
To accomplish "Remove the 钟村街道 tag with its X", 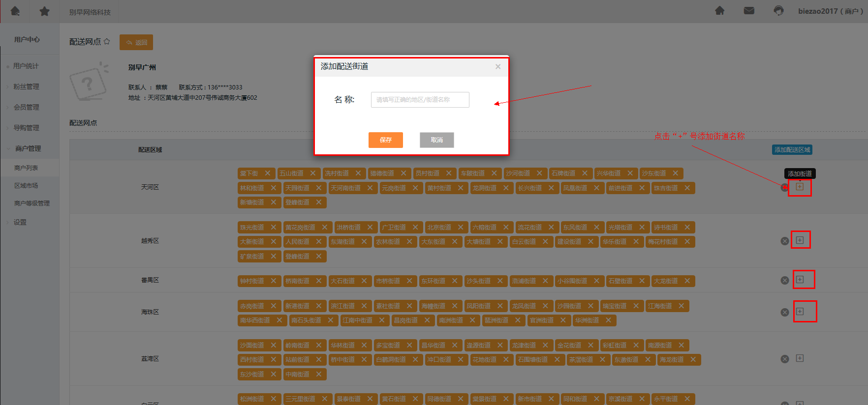I will [x=274, y=281].
